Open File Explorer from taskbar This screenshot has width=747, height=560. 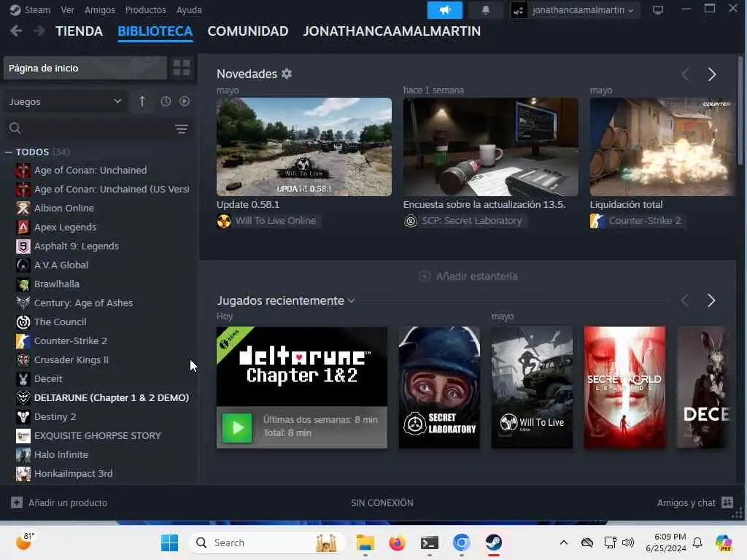click(365, 542)
